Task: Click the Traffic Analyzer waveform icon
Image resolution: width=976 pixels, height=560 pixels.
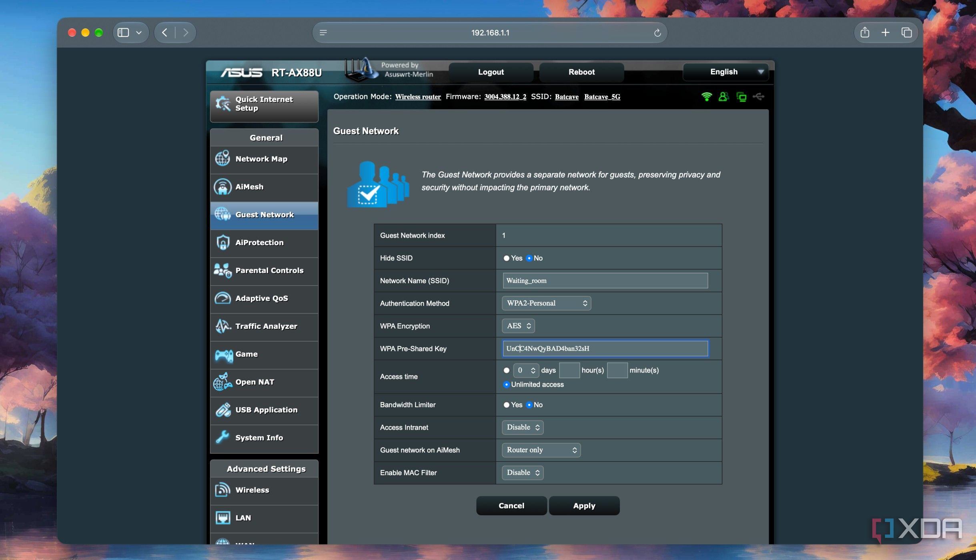Action: (223, 326)
